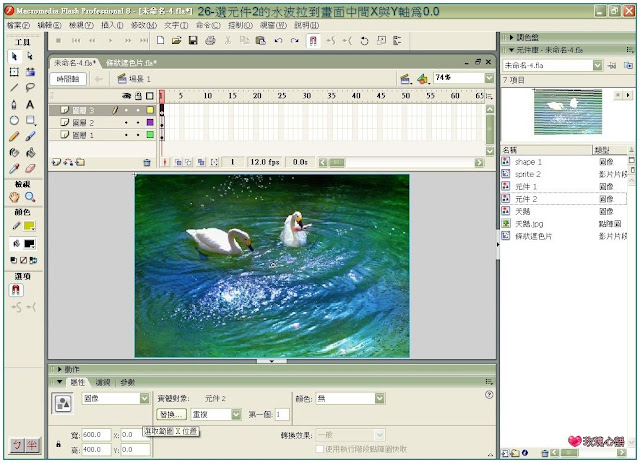Click the delete layer trash icon

click(x=147, y=162)
